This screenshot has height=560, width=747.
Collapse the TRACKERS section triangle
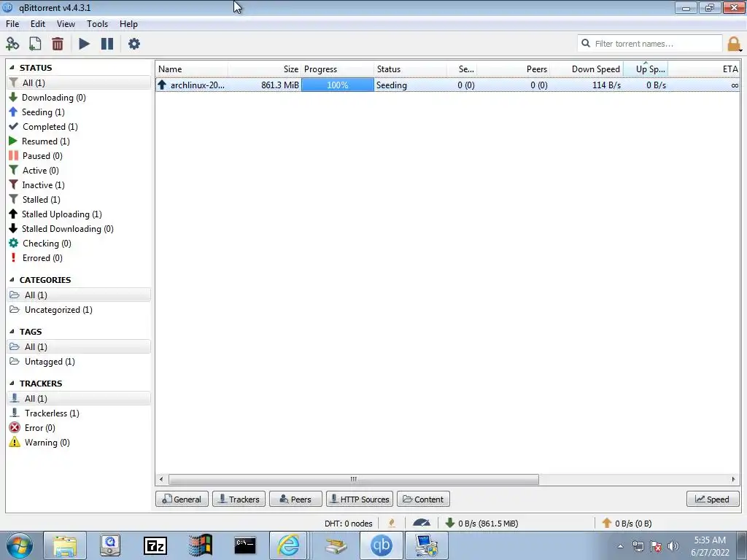coord(12,384)
